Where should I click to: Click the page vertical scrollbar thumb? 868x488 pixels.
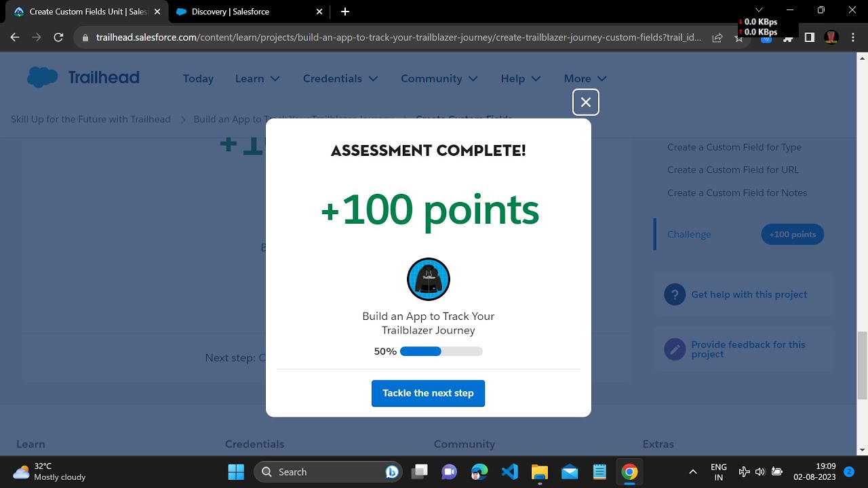863,365
